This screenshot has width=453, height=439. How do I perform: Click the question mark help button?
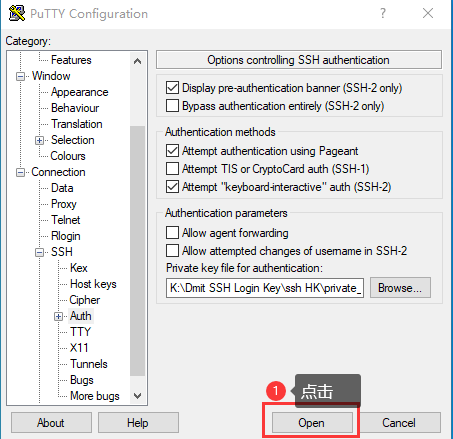pyautogui.click(x=383, y=13)
